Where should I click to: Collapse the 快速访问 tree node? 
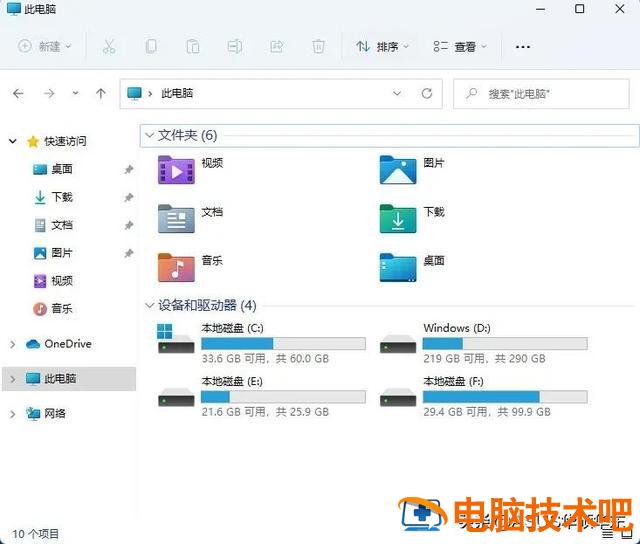pyautogui.click(x=13, y=141)
